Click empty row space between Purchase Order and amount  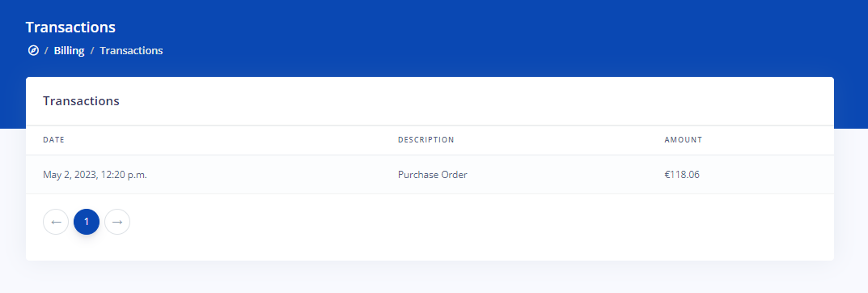[565, 175]
